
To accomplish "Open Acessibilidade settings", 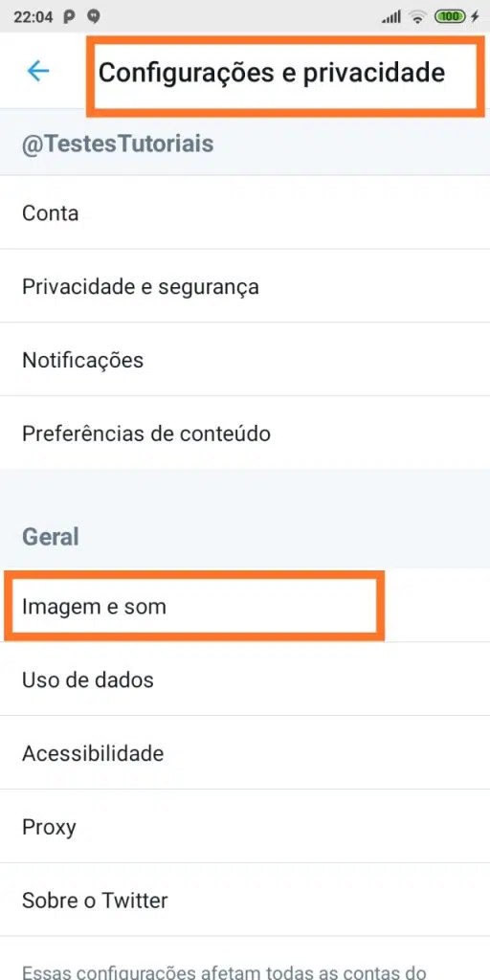I will 245,752.
